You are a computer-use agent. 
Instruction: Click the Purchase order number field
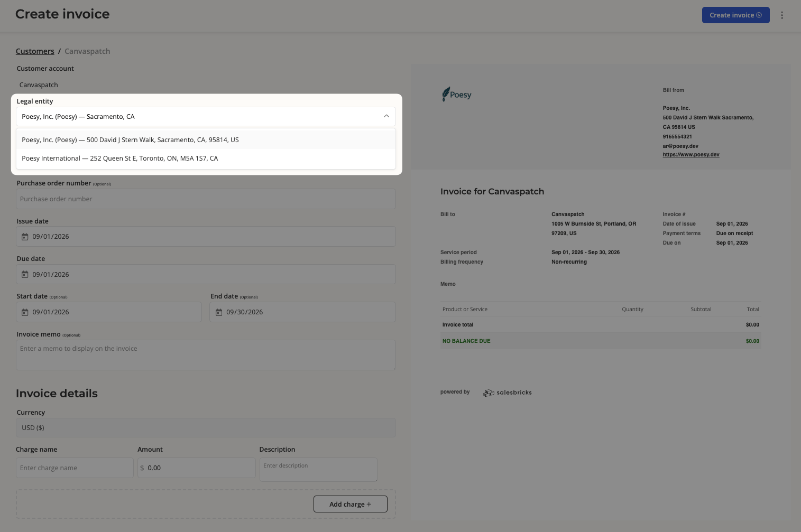pos(206,199)
